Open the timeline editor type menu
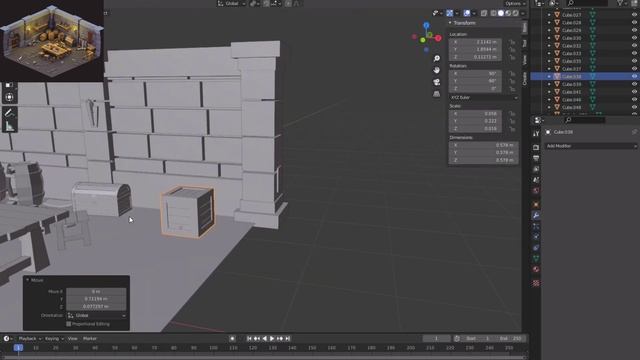 coord(8,338)
